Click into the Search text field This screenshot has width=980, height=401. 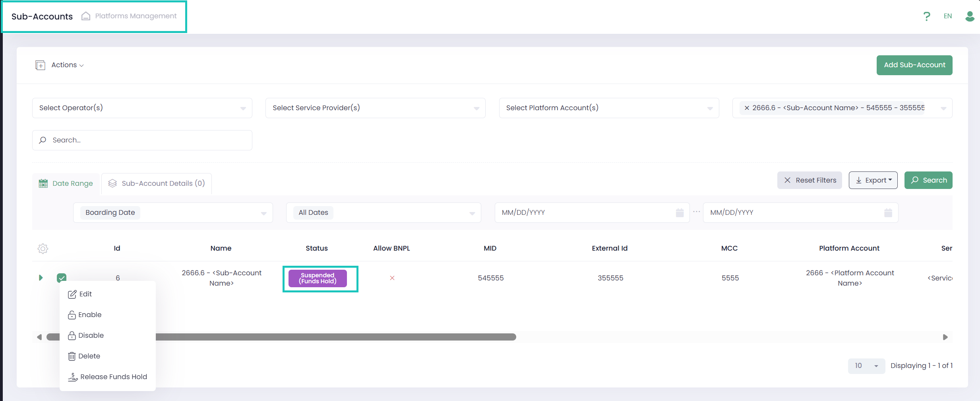point(147,140)
